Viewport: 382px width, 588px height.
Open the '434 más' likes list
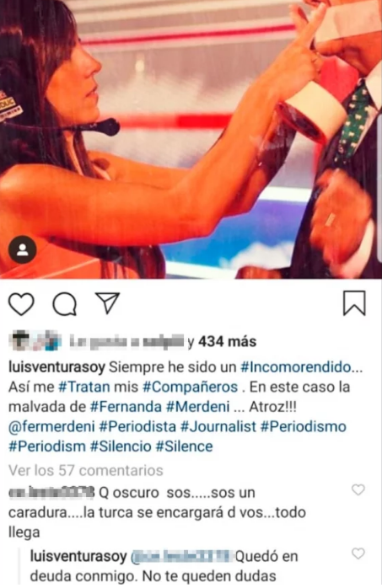228,341
